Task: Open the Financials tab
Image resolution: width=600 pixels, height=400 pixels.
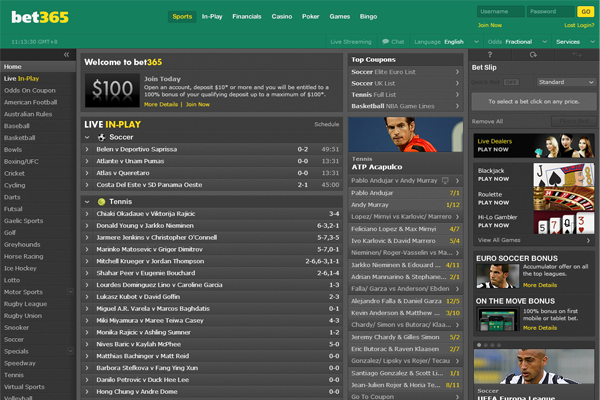Action: point(247,16)
